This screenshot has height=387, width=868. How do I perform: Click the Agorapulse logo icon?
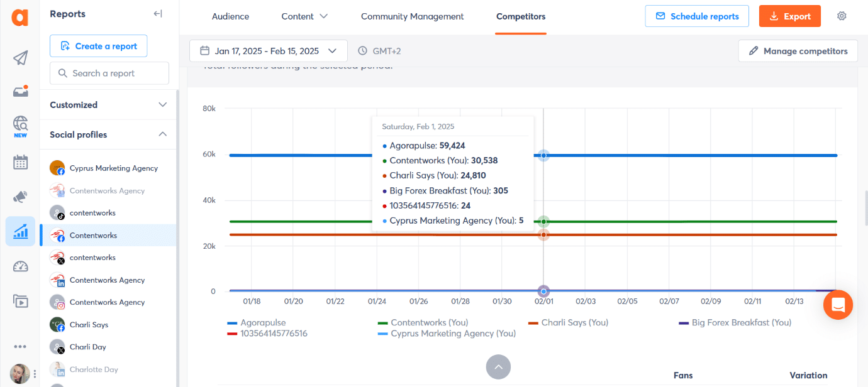pos(20,16)
